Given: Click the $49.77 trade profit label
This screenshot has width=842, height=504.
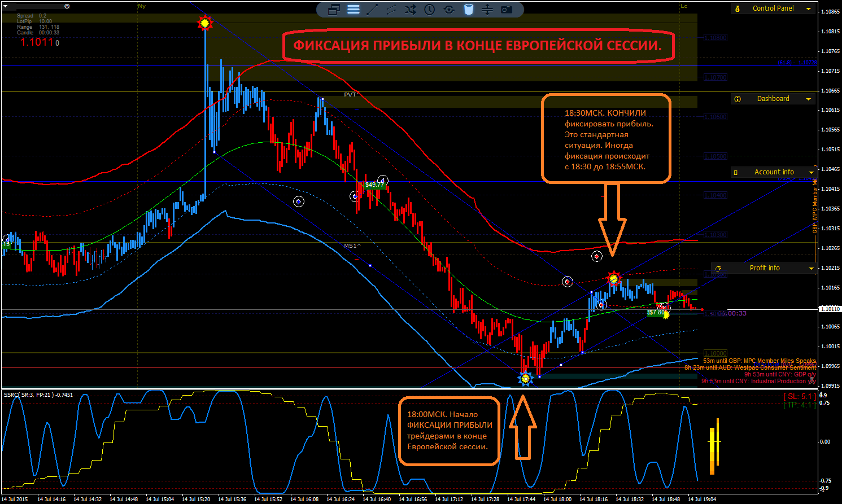Looking at the screenshot, I should (374, 185).
